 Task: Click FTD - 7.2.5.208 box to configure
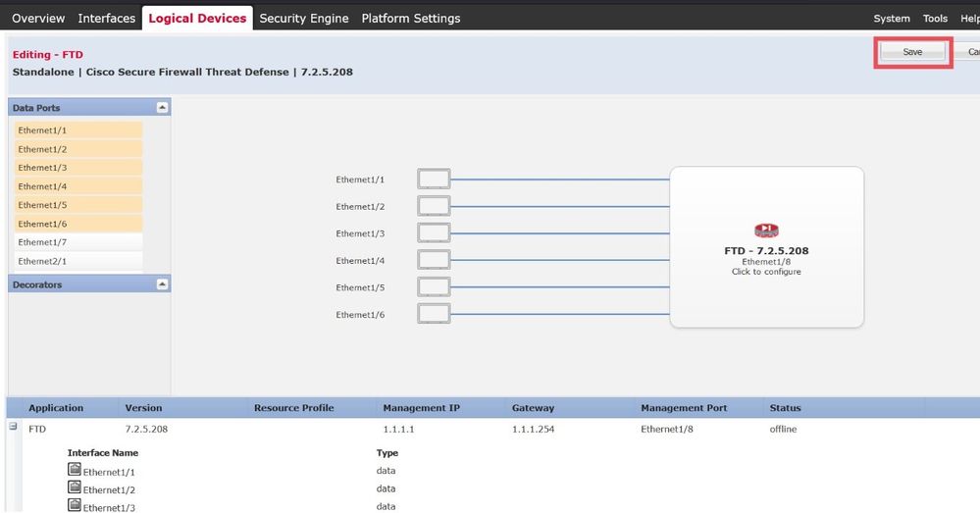[766, 247]
